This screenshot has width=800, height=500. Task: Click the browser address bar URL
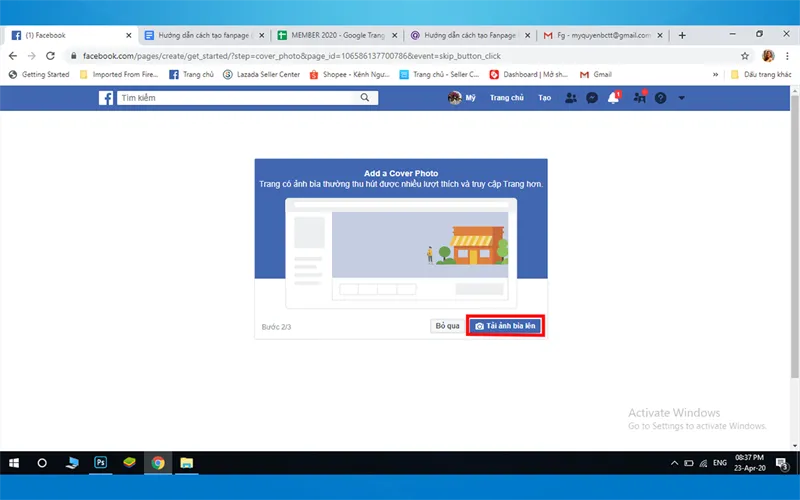click(300, 56)
